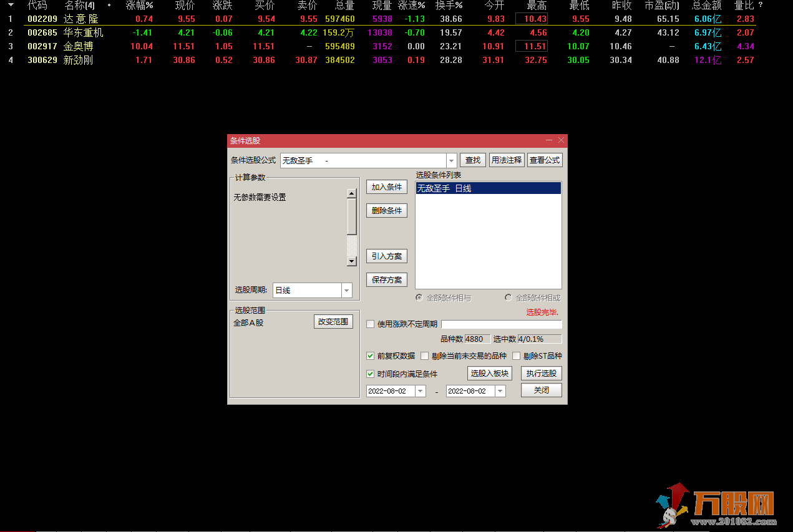The width and height of the screenshot is (793, 532).
Task: Click the 品种数 4880 value field
Action: point(477,339)
